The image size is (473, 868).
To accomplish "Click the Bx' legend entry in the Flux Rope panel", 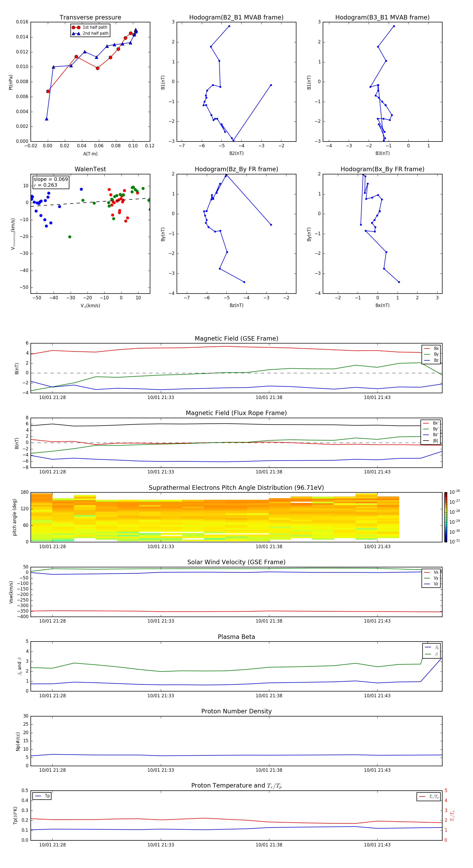I will coord(431,423).
